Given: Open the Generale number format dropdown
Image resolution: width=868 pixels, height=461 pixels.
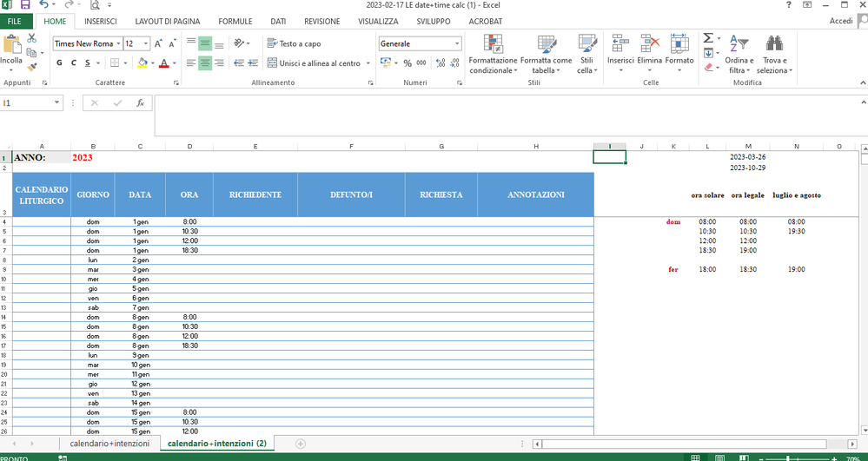Looking at the screenshot, I should click(457, 43).
